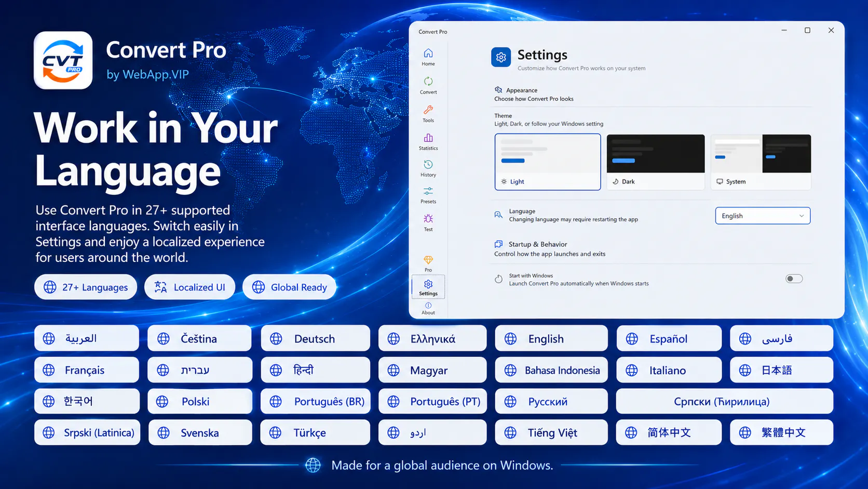Image resolution: width=868 pixels, height=489 pixels.
Task: Select the עברית language chip
Action: coord(200,370)
